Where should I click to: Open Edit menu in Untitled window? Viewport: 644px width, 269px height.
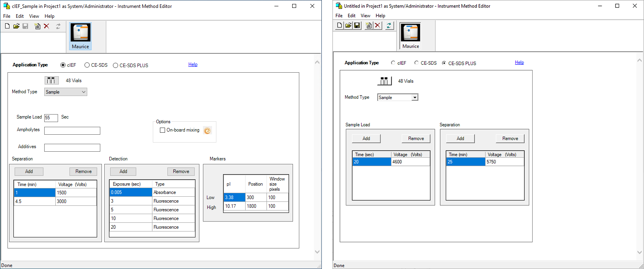pyautogui.click(x=351, y=16)
